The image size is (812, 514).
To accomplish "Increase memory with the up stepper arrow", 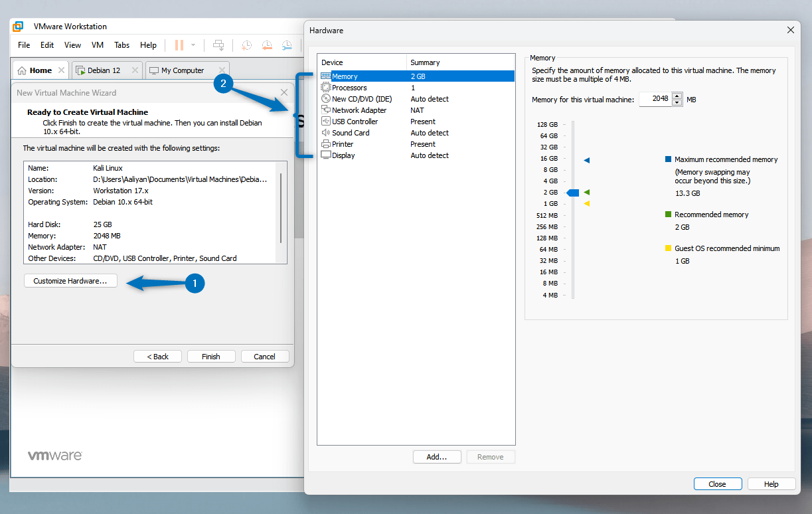I will pos(677,96).
